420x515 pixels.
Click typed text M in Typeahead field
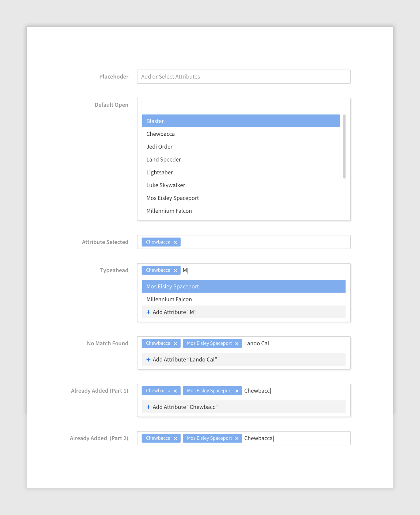click(x=185, y=270)
